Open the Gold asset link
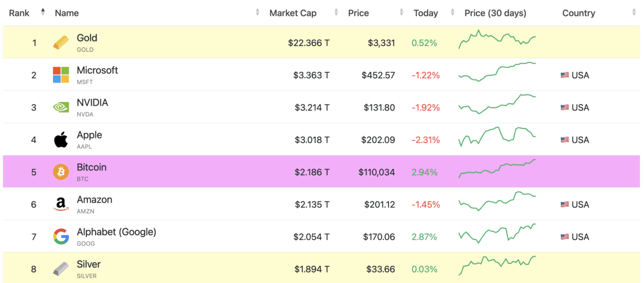The height and width of the screenshot is (283, 644). pos(87,38)
